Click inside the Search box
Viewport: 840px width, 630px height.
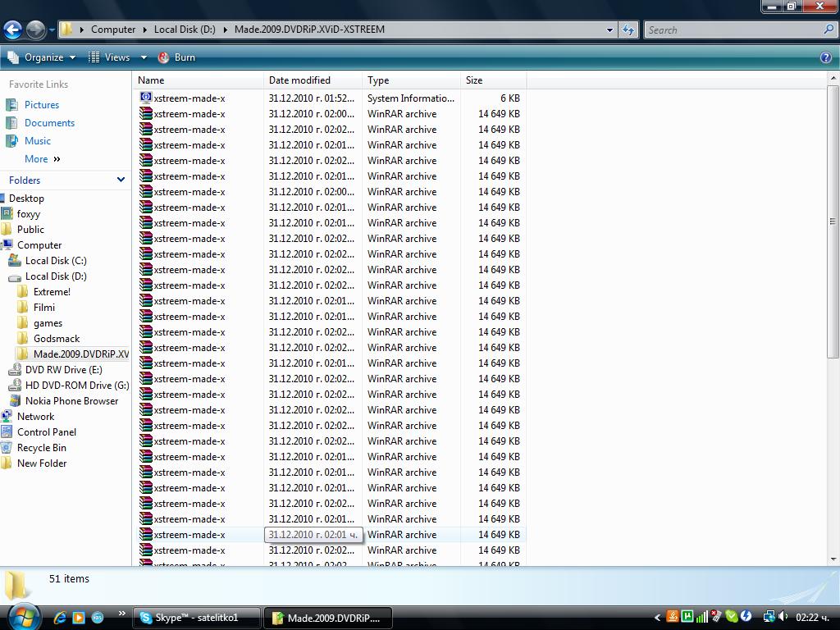pyautogui.click(x=734, y=30)
